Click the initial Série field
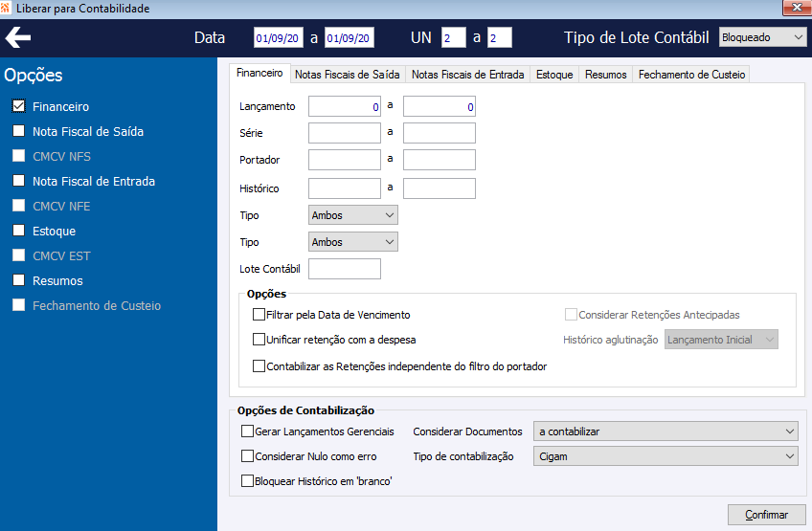This screenshot has width=812, height=531. pyautogui.click(x=345, y=133)
